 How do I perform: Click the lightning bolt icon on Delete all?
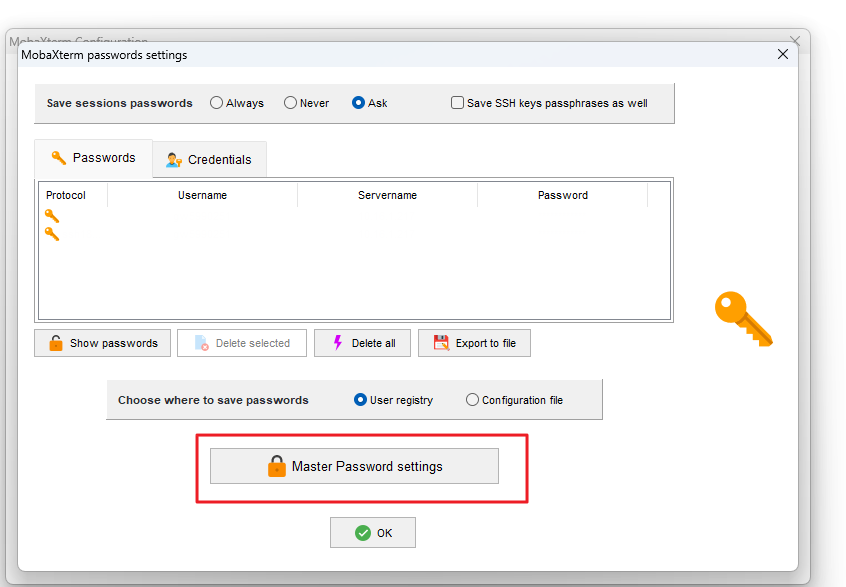tap(338, 343)
